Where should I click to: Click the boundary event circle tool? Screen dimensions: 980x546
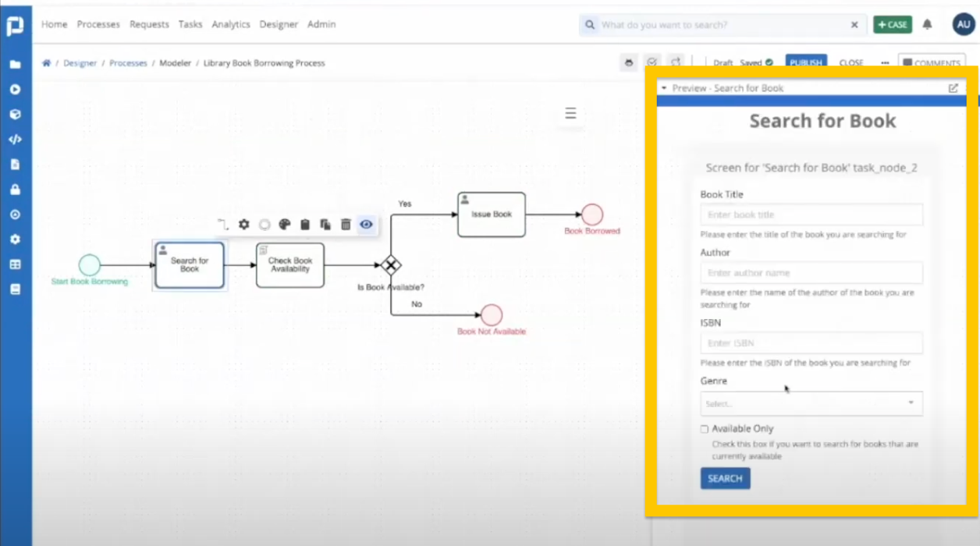(x=265, y=225)
